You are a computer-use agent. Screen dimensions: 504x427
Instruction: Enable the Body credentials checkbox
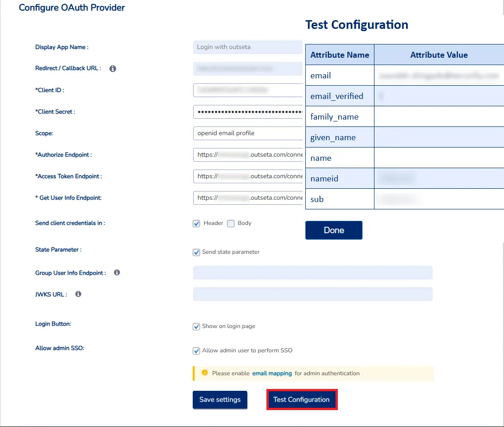click(x=231, y=224)
